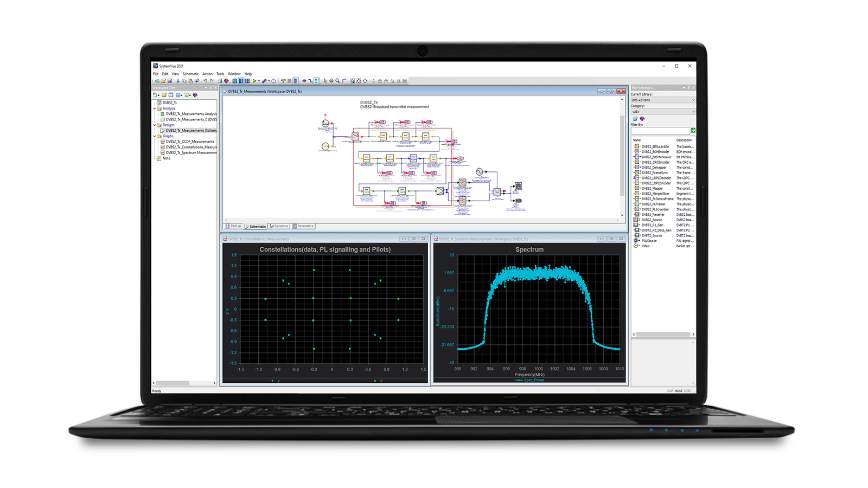Click the eye view icon in the toolbar
868x488 pixels.
click(304, 81)
